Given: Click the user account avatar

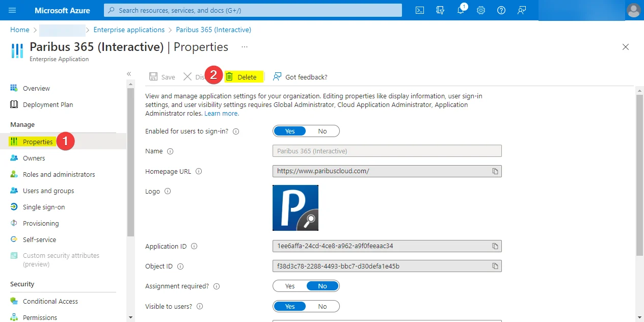Looking at the screenshot, I should [x=633, y=10].
